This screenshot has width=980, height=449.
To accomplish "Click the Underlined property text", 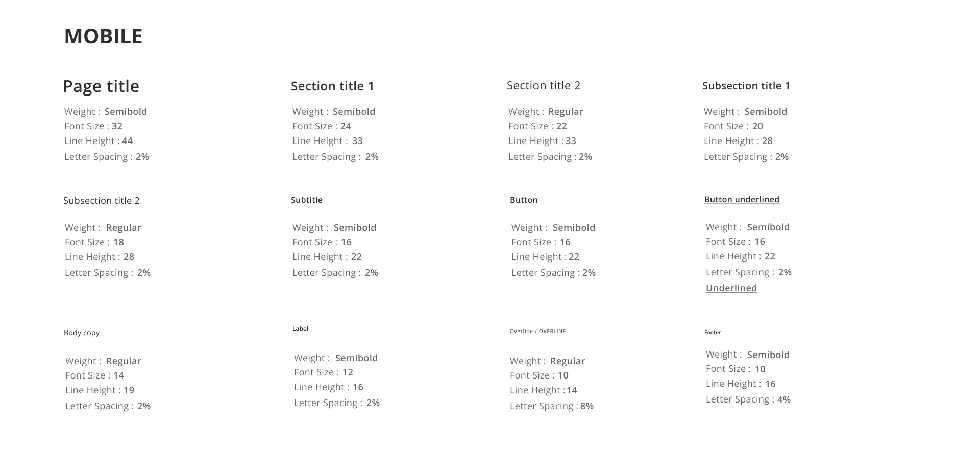I will (731, 288).
